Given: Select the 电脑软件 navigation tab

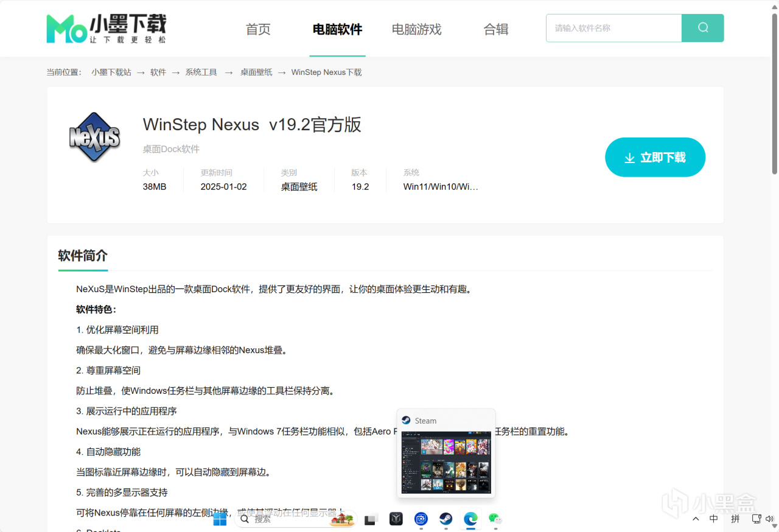Looking at the screenshot, I should tap(337, 29).
